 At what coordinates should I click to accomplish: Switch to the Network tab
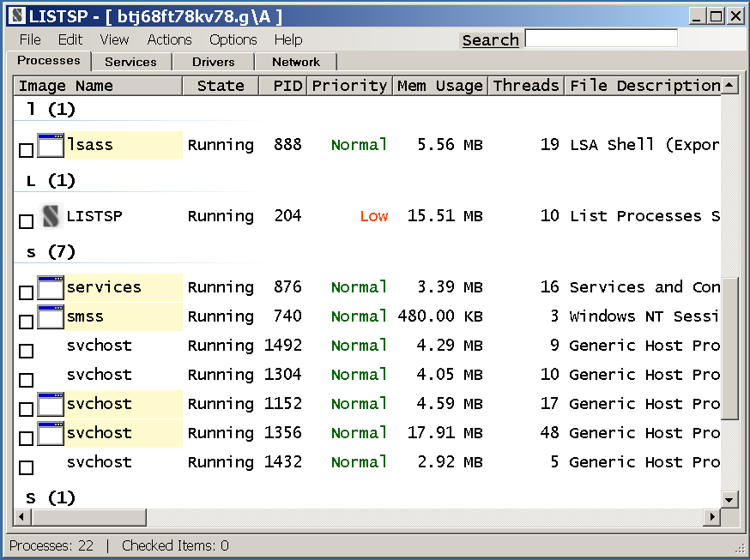click(296, 62)
